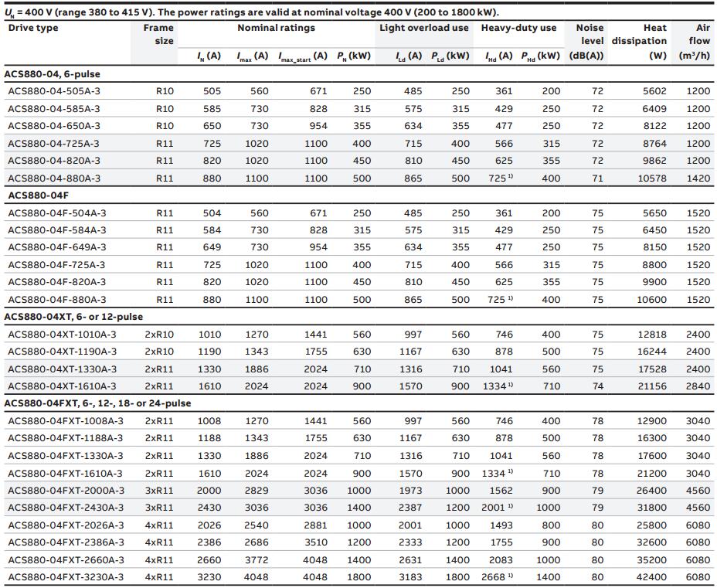
Task: Click the 3xR11 frame size for ACS880-04FXT-2000A-3
Action: click(x=159, y=491)
